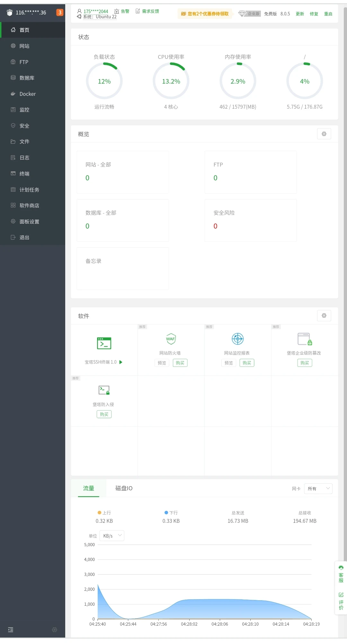Click the orange notification badge 3

click(x=60, y=12)
